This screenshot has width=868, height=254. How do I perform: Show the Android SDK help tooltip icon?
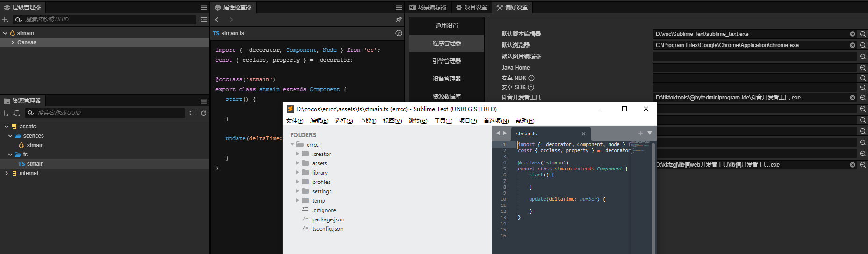[x=531, y=87]
